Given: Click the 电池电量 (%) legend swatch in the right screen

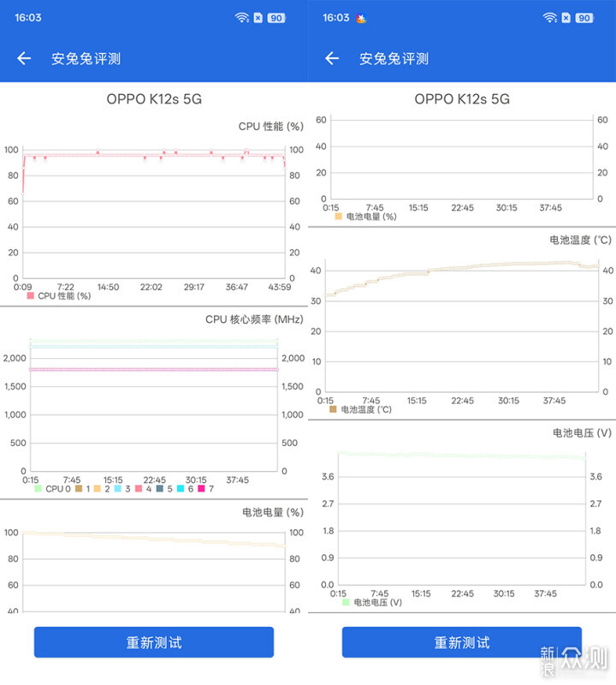Looking at the screenshot, I should pyautogui.click(x=338, y=217).
